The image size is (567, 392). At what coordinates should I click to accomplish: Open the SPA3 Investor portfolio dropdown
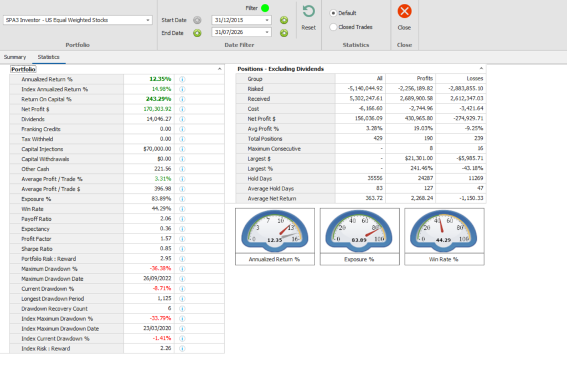147,20
